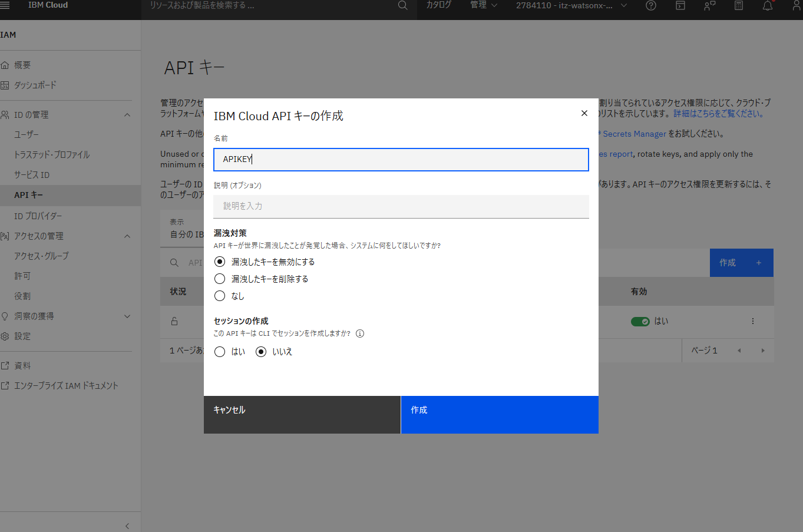Select いいえ for session creation

click(261, 352)
